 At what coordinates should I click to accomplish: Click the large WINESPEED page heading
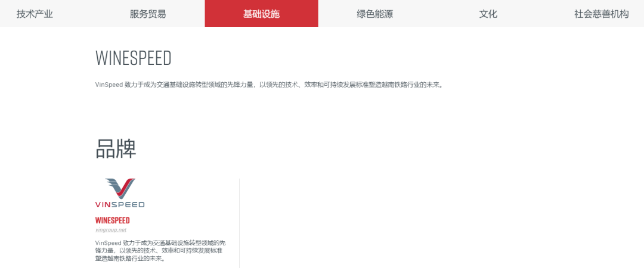(x=134, y=58)
